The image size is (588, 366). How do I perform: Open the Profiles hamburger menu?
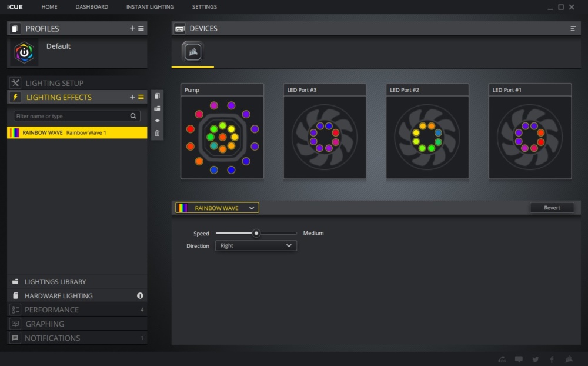[x=141, y=28]
